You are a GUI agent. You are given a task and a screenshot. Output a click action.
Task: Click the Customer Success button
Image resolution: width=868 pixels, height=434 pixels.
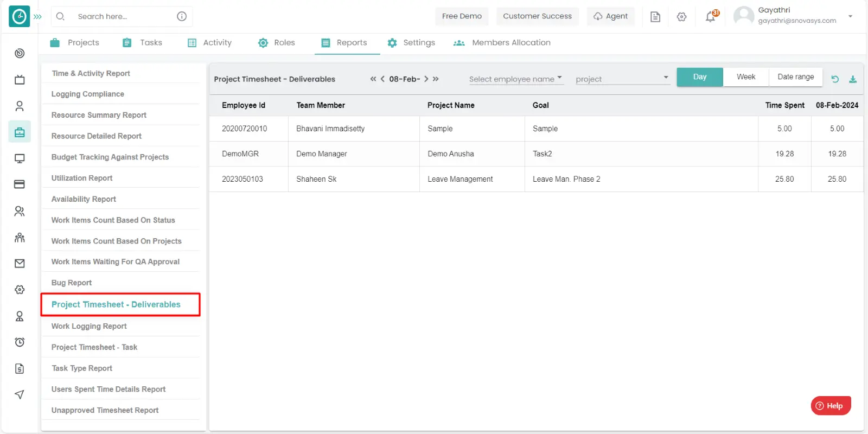click(537, 16)
